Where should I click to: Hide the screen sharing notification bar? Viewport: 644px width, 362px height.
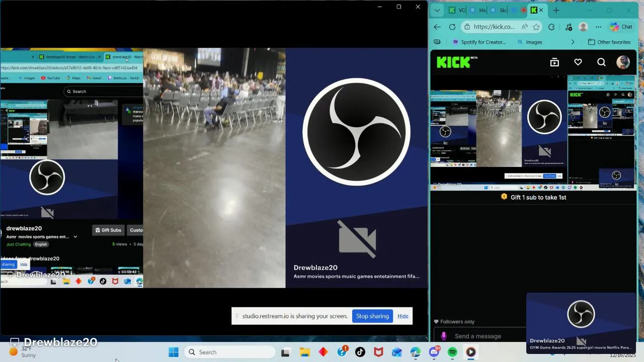click(x=403, y=316)
